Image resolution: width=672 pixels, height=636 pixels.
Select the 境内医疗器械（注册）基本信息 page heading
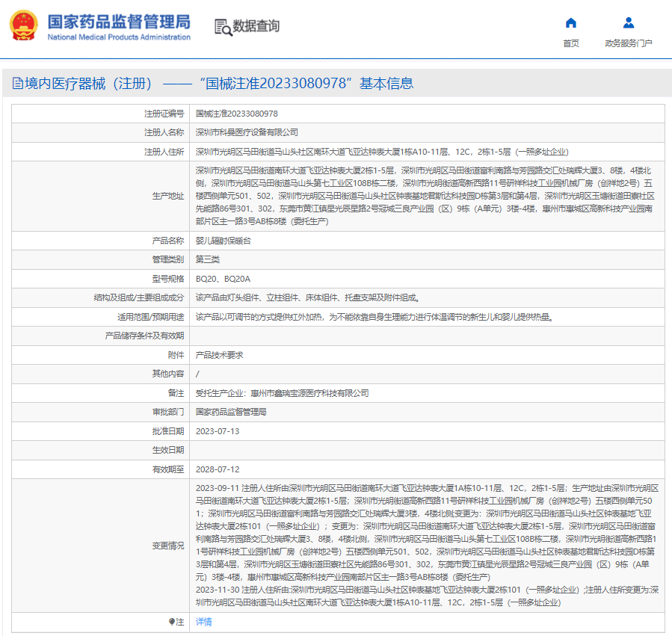click(x=218, y=83)
